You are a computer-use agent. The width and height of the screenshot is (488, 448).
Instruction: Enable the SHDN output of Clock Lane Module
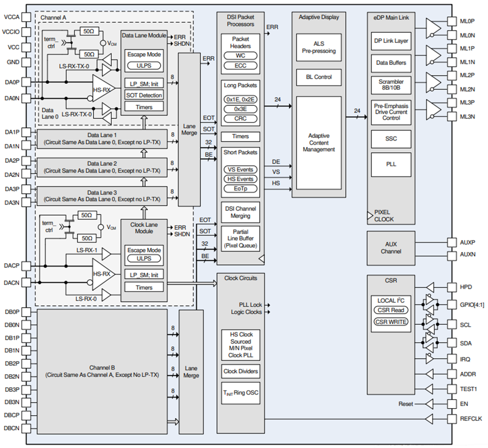(181, 234)
